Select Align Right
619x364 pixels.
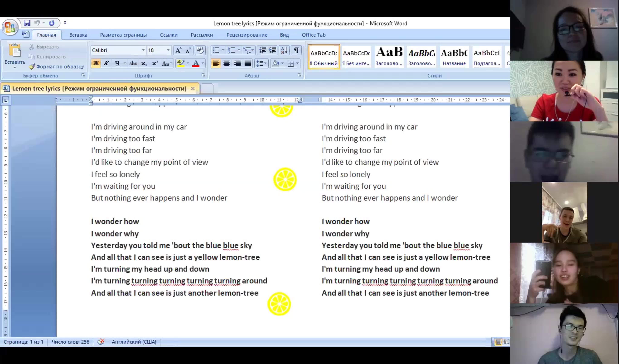(x=237, y=63)
